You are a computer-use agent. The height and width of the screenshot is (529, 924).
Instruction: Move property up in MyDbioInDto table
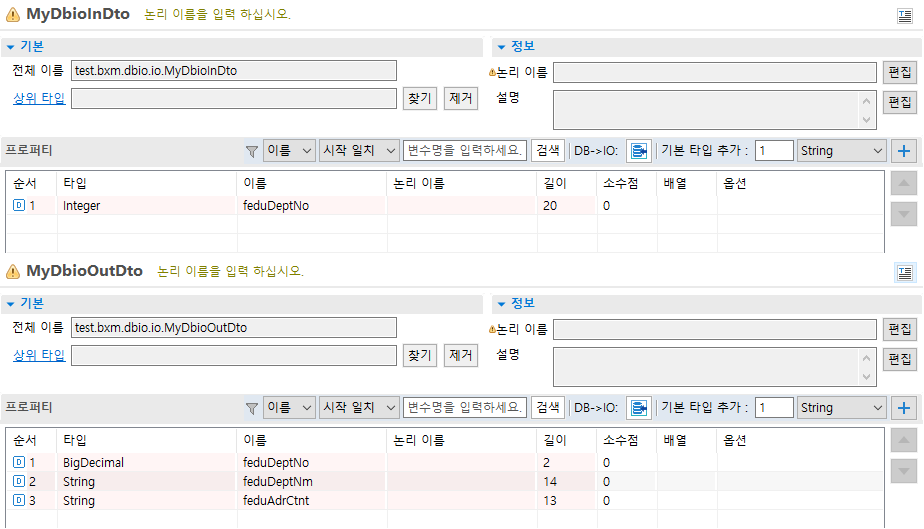click(x=903, y=183)
